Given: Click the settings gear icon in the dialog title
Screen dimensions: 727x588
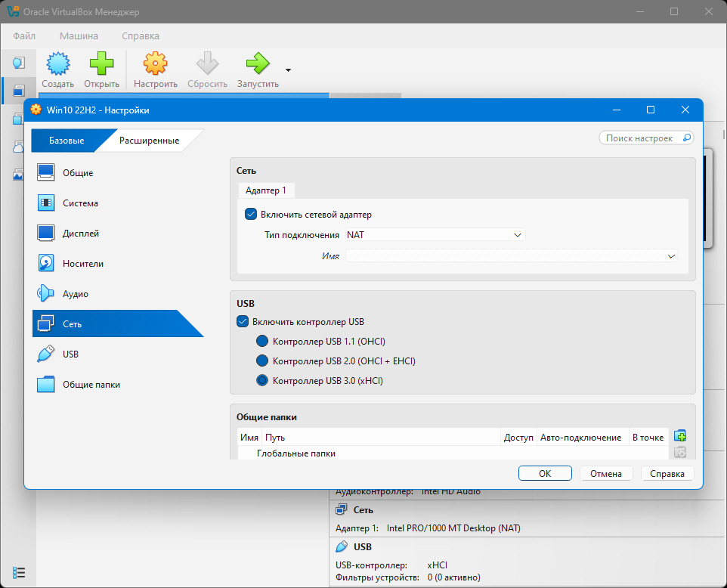Looking at the screenshot, I should coord(36,110).
